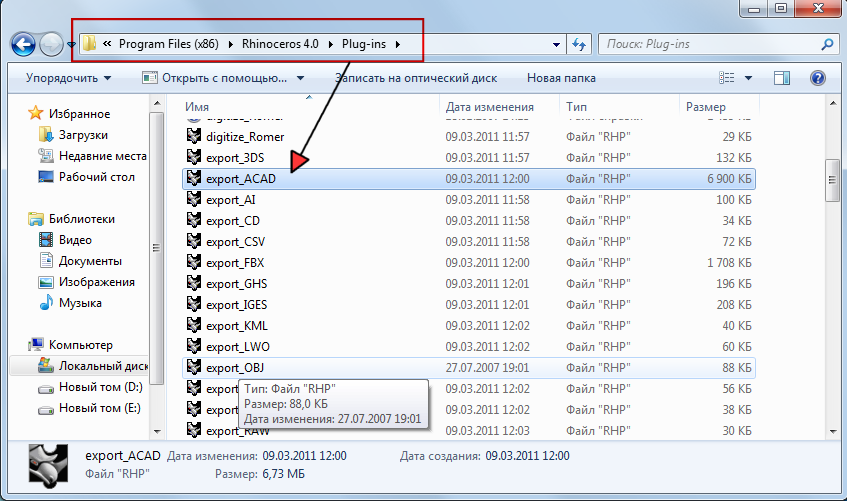Navigate to Rhinoceros 4.0 breadcrumb
The image size is (847, 501).
pos(280,44)
